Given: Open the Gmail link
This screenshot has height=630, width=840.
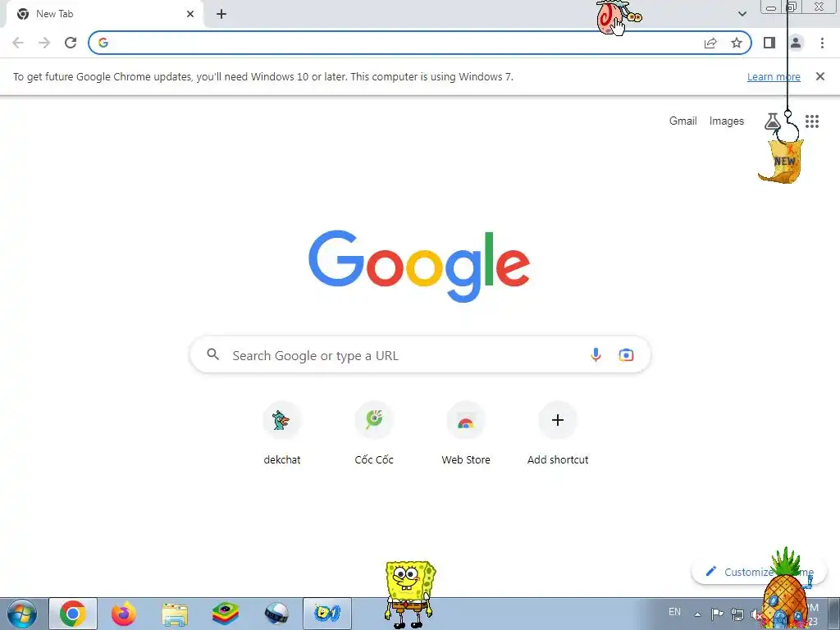Looking at the screenshot, I should click(x=683, y=121).
